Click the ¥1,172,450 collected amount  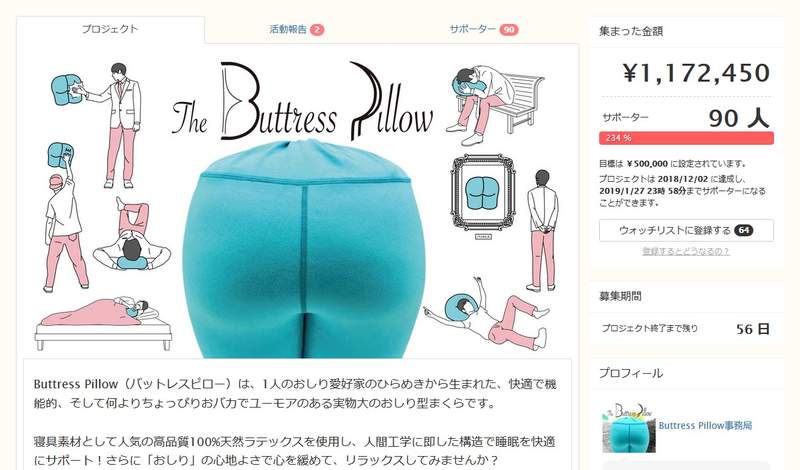pyautogui.click(x=696, y=73)
